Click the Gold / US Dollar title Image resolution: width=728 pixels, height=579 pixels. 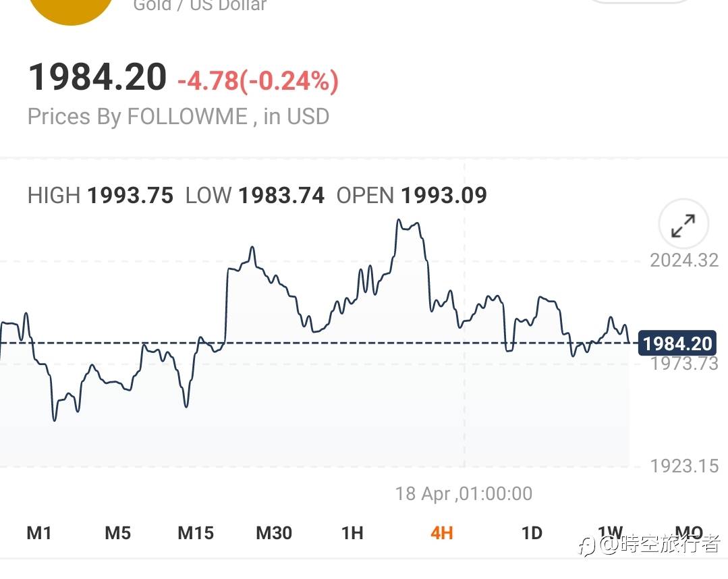(200, 6)
